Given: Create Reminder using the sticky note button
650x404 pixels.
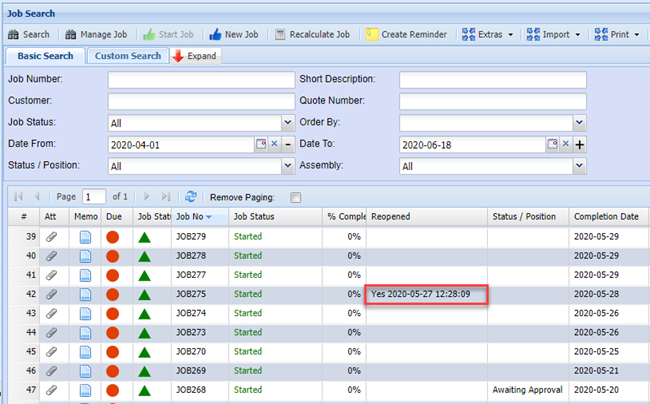Looking at the screenshot, I should point(406,34).
